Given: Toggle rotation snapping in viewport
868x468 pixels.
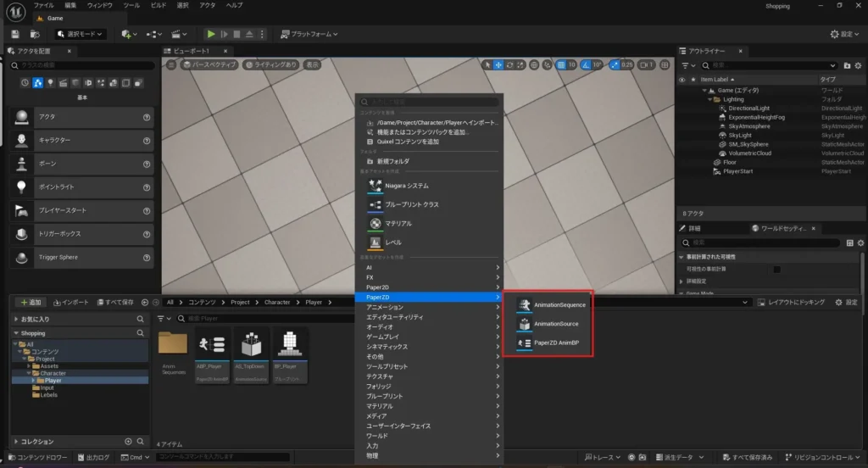Looking at the screenshot, I should pos(586,64).
